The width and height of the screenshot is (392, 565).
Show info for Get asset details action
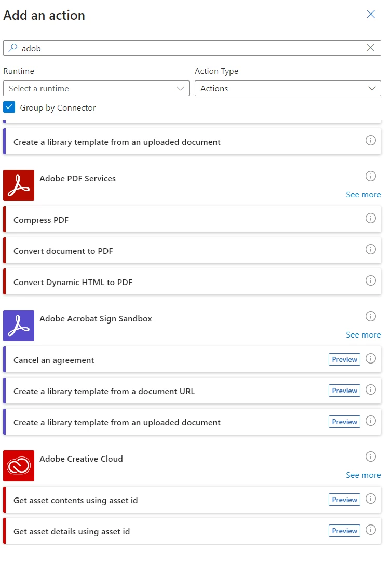click(x=370, y=530)
